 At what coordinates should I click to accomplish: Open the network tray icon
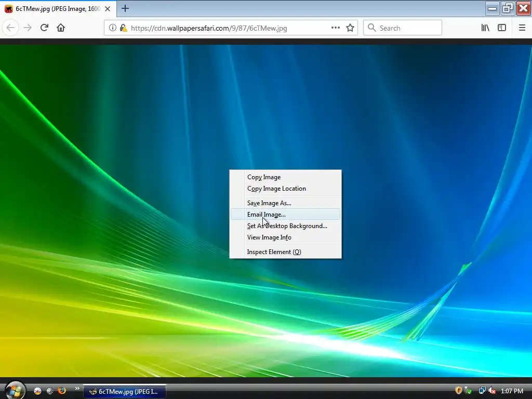482,391
